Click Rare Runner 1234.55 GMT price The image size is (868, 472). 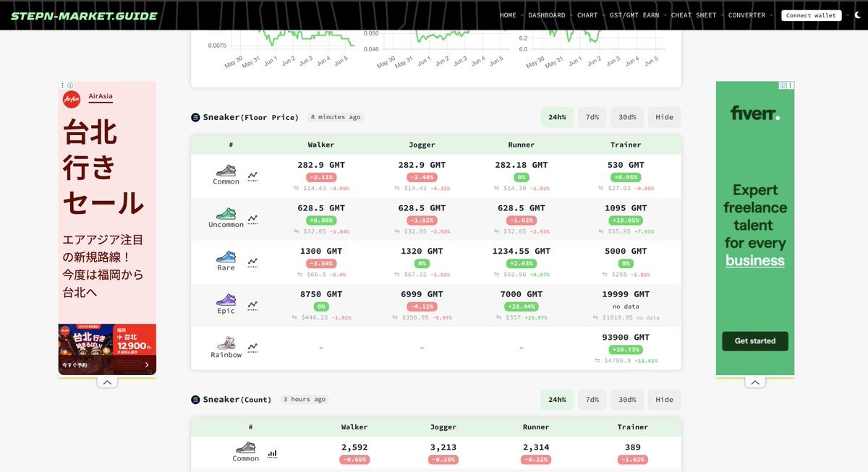[x=521, y=251]
